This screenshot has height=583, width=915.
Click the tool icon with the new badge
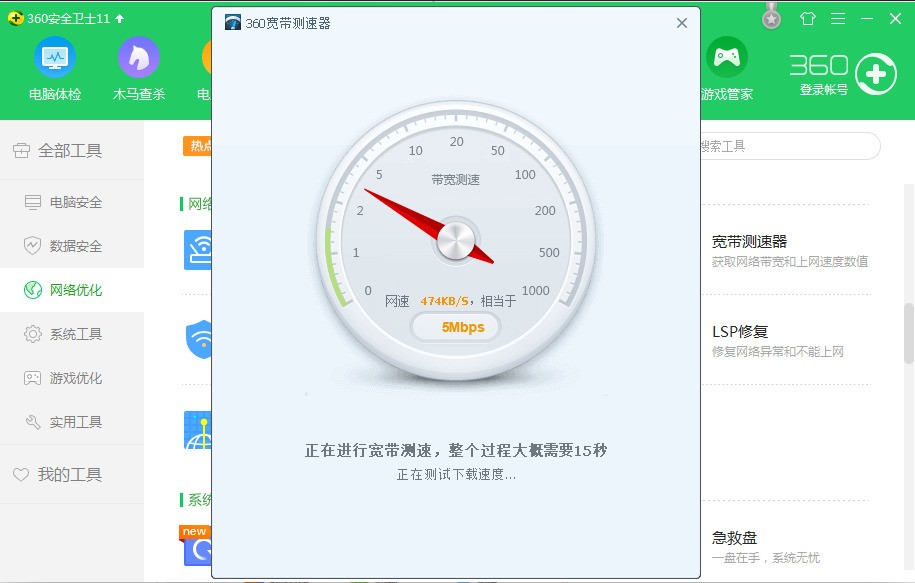point(196,546)
